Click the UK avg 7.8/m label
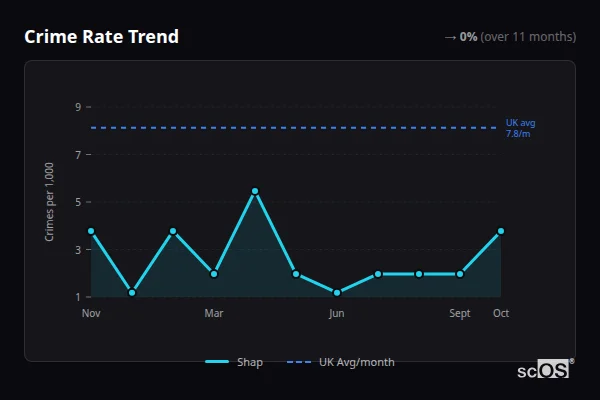This screenshot has width=600, height=400. pos(520,128)
